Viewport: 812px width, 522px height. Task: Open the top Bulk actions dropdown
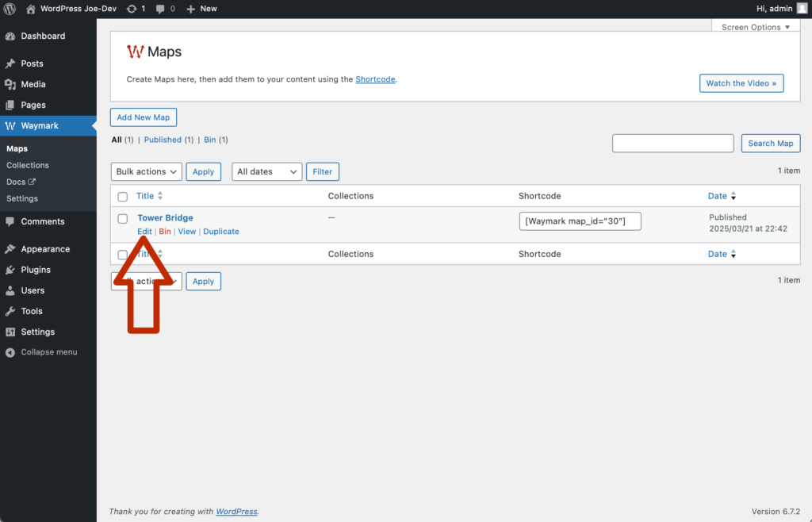click(146, 171)
